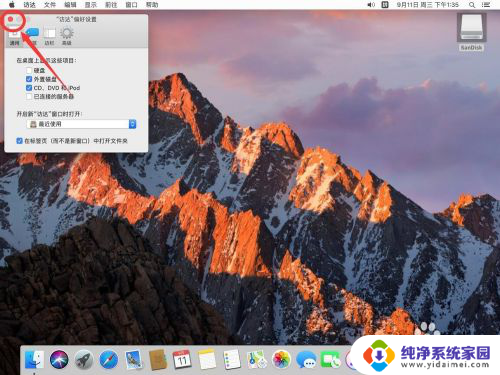Screen dimensions: 500x375
Task: Open Launchpad from the Dock
Action: pyautogui.click(x=84, y=359)
